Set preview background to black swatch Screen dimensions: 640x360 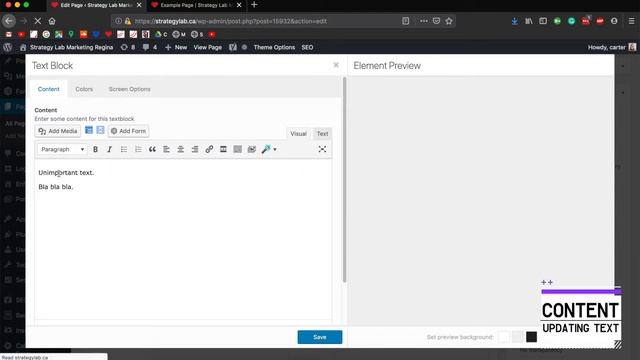pyautogui.click(x=531, y=337)
